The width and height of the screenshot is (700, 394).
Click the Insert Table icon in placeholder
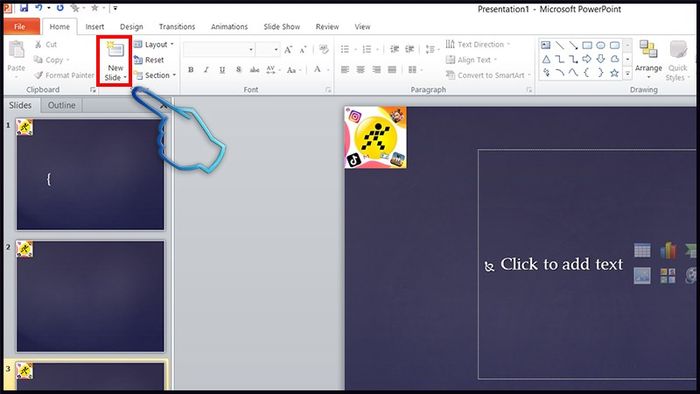tap(642, 250)
